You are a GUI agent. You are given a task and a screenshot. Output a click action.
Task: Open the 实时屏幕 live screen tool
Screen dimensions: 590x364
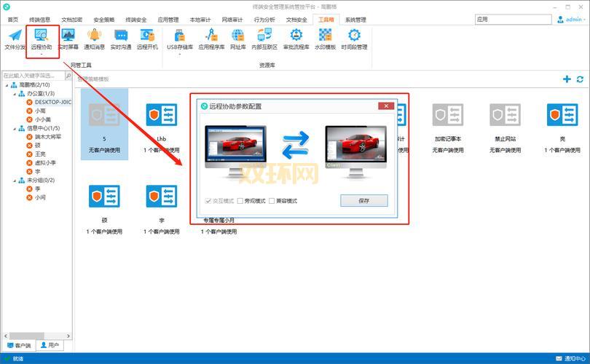pyautogui.click(x=68, y=38)
